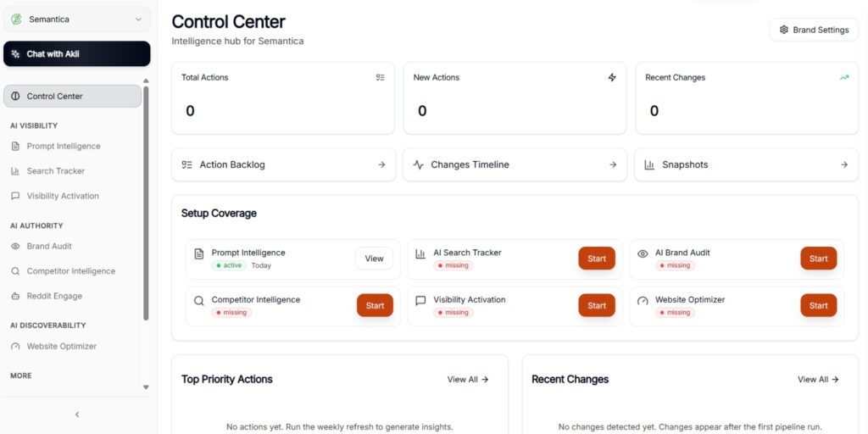Image resolution: width=868 pixels, height=434 pixels.
Task: Click the Prompt Intelligence document icon in sidebar
Action: click(x=15, y=146)
